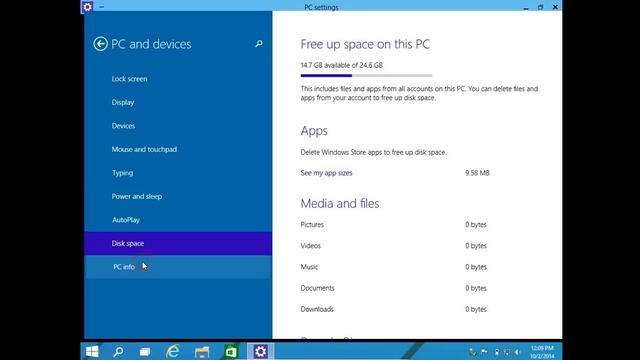Open the Windows Start button
Screen dimensions: 640x360
[x=92, y=351]
